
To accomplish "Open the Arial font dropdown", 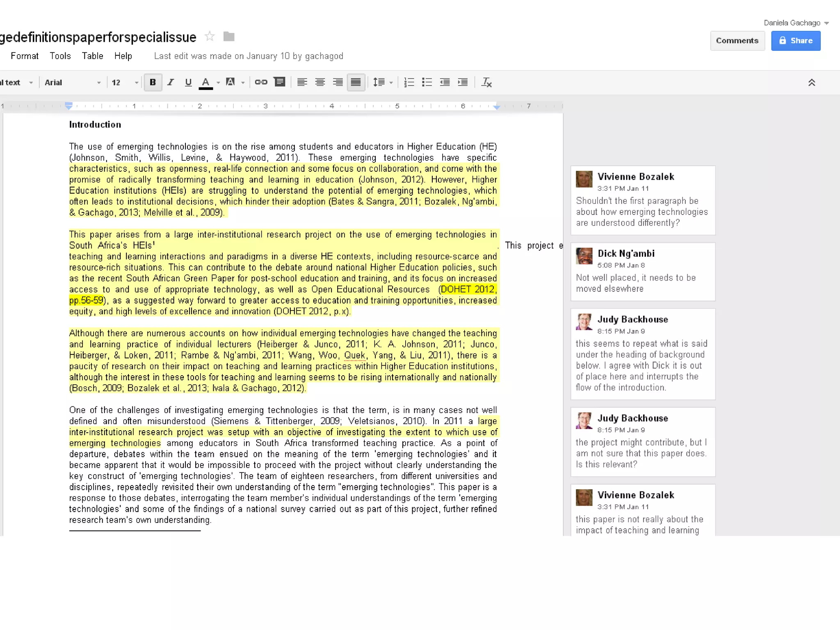I will (x=73, y=82).
